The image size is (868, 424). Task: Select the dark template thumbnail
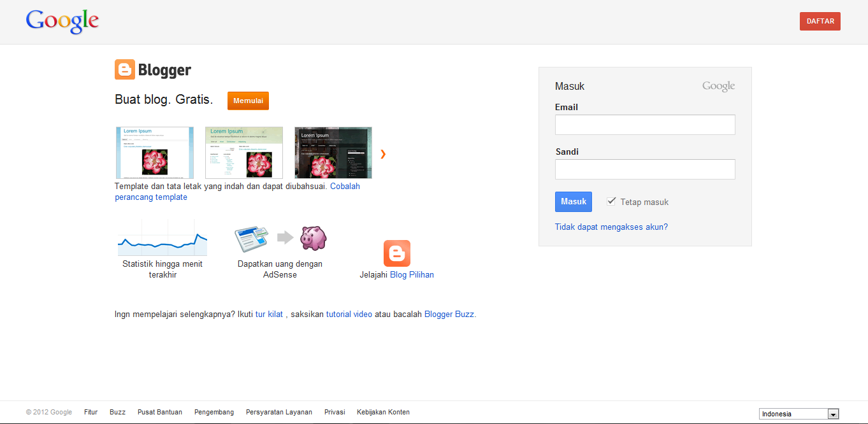click(x=333, y=153)
